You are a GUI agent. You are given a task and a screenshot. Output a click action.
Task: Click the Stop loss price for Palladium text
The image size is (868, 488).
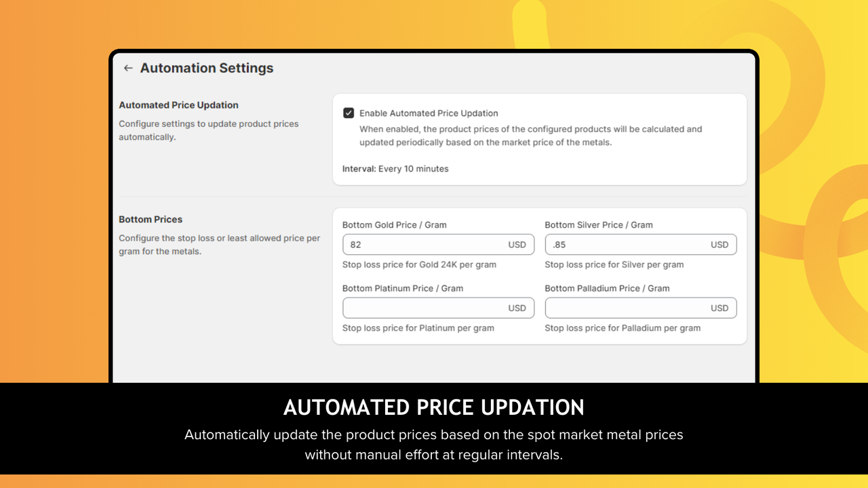click(623, 327)
